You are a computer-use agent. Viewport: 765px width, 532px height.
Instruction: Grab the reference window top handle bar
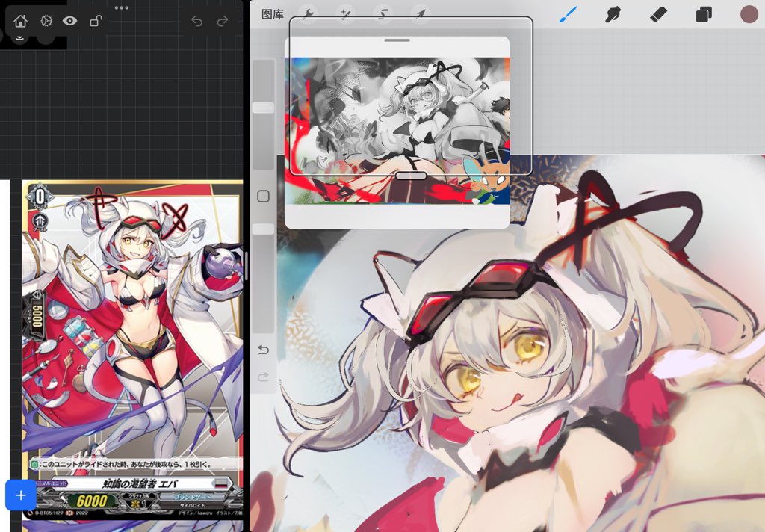397,40
